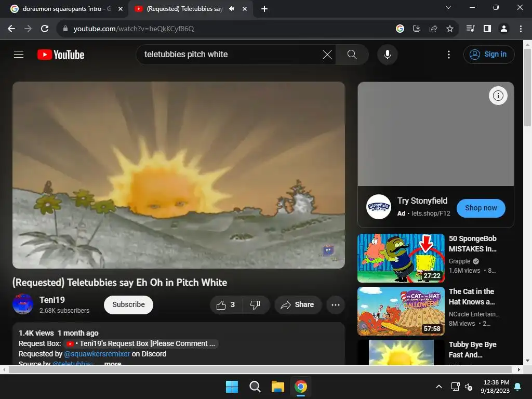Open the YouTube hamburger guide menu
This screenshot has height=399, width=532.
pyautogui.click(x=19, y=54)
